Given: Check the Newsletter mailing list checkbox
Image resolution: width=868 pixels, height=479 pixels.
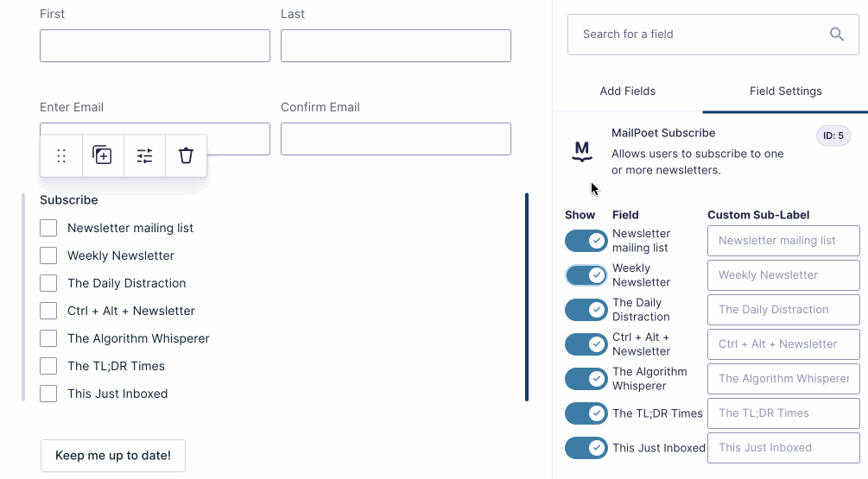Looking at the screenshot, I should tap(49, 228).
